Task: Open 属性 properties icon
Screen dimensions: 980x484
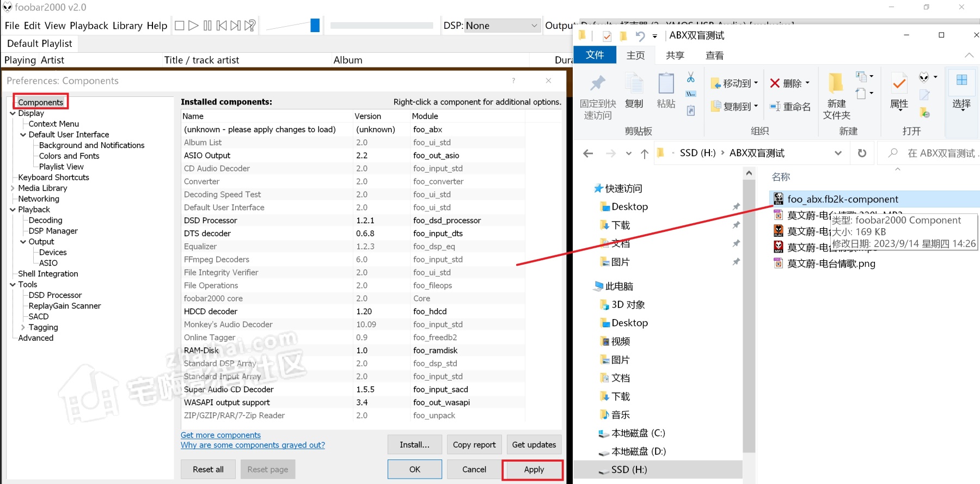Action: pyautogui.click(x=899, y=83)
